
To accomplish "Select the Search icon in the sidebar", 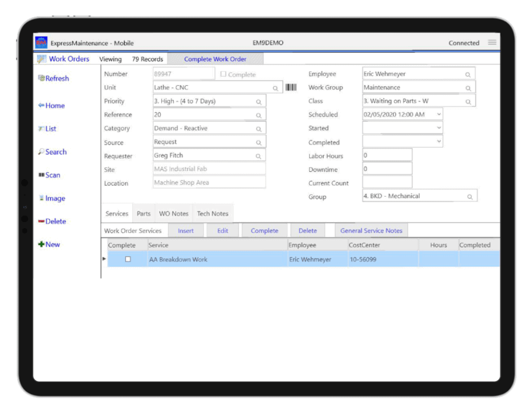I will tap(52, 152).
